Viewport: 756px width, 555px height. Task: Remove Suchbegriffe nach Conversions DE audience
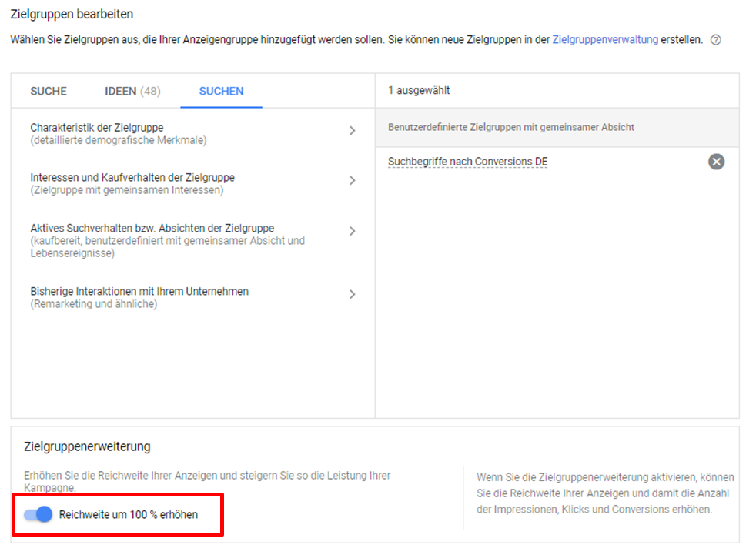716,162
